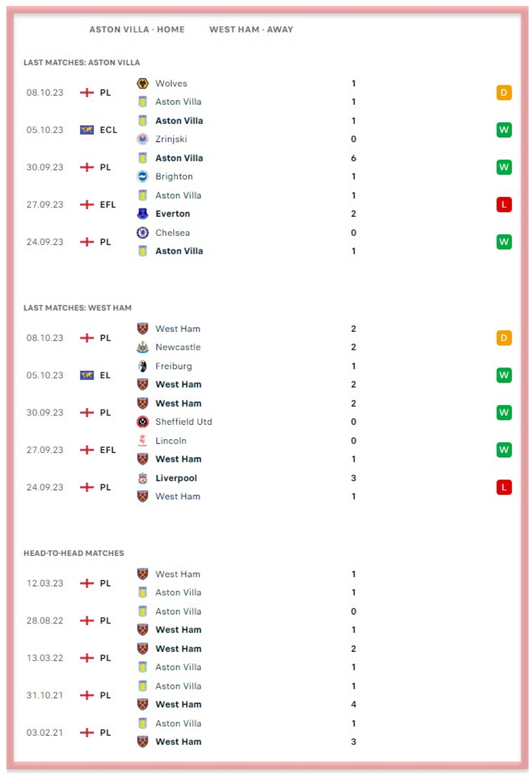Screen dimensions: 532x774
Task: Click the Everton club crest icon
Action: click(x=143, y=214)
